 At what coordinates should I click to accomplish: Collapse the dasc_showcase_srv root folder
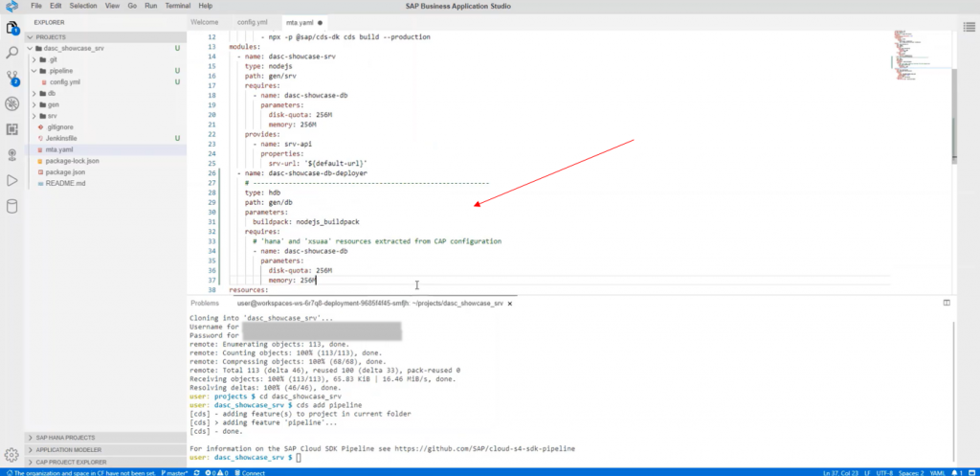105,48
